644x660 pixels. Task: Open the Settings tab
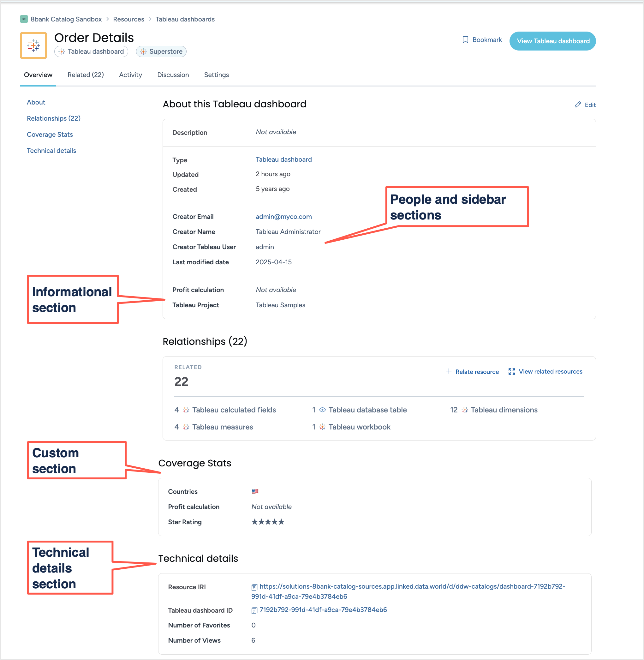[x=217, y=75]
